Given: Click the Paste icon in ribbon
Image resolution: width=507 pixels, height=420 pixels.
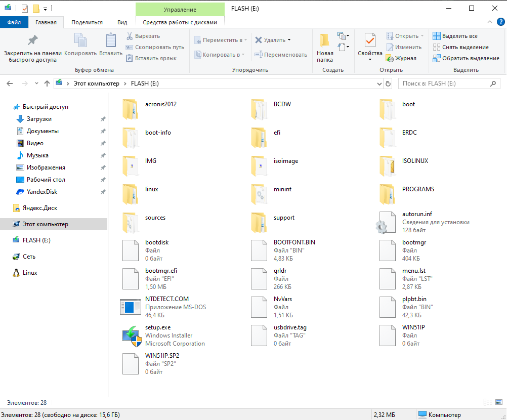Looking at the screenshot, I should pos(110,41).
